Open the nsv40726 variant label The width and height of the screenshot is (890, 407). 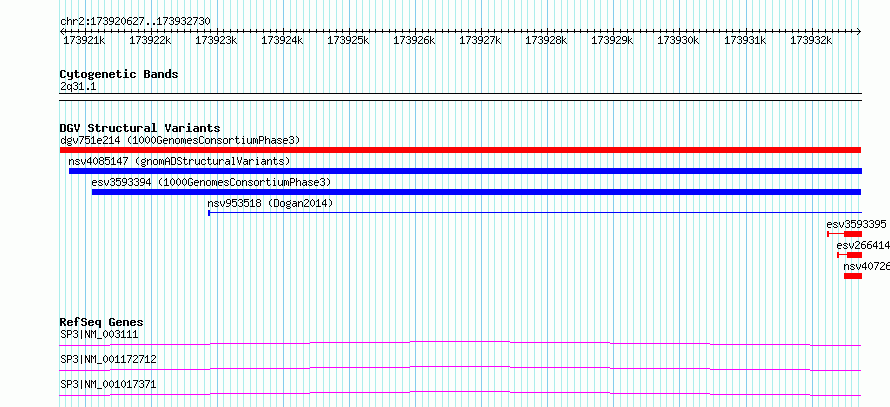pyautogui.click(x=866, y=267)
